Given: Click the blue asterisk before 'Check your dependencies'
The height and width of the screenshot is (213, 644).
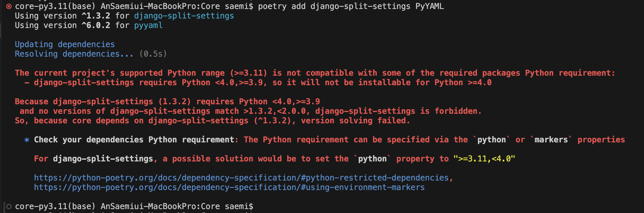Looking at the screenshot, I should 27,140.
